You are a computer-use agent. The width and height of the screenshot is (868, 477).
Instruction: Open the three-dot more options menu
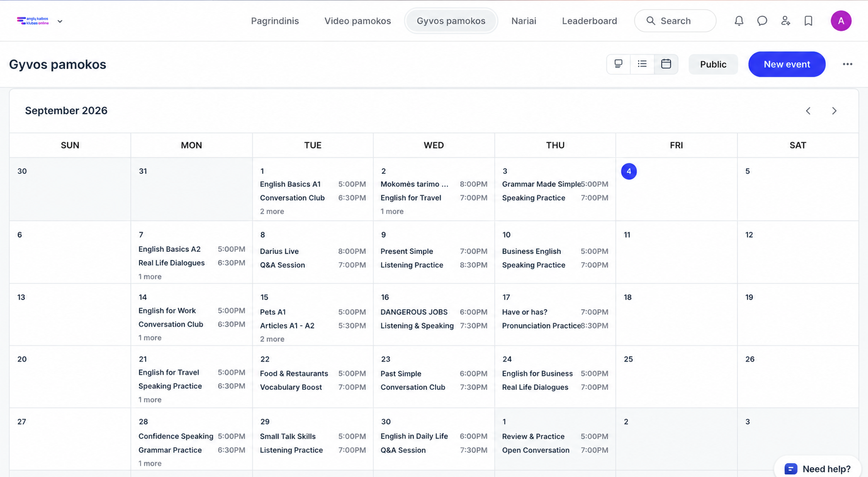[847, 64]
